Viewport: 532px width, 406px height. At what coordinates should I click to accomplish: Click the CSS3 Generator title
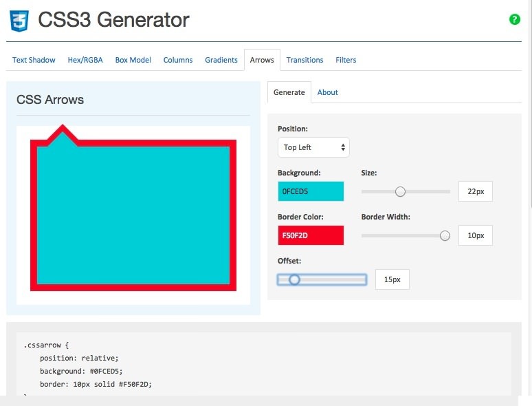(113, 20)
